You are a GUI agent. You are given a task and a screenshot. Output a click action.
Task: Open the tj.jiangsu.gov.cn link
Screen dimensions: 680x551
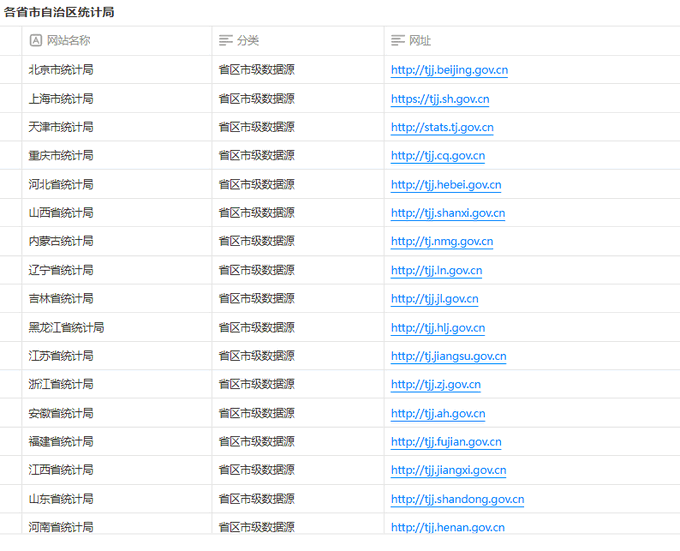pos(448,356)
